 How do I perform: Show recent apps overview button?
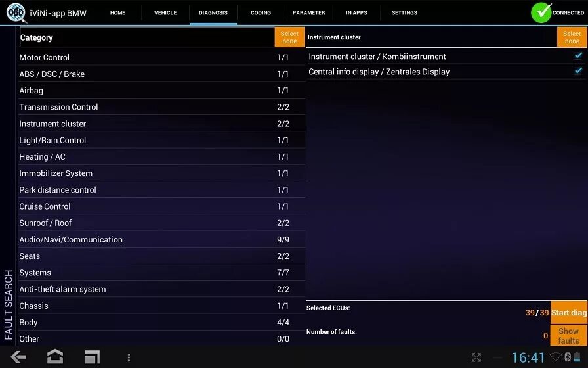(92, 357)
